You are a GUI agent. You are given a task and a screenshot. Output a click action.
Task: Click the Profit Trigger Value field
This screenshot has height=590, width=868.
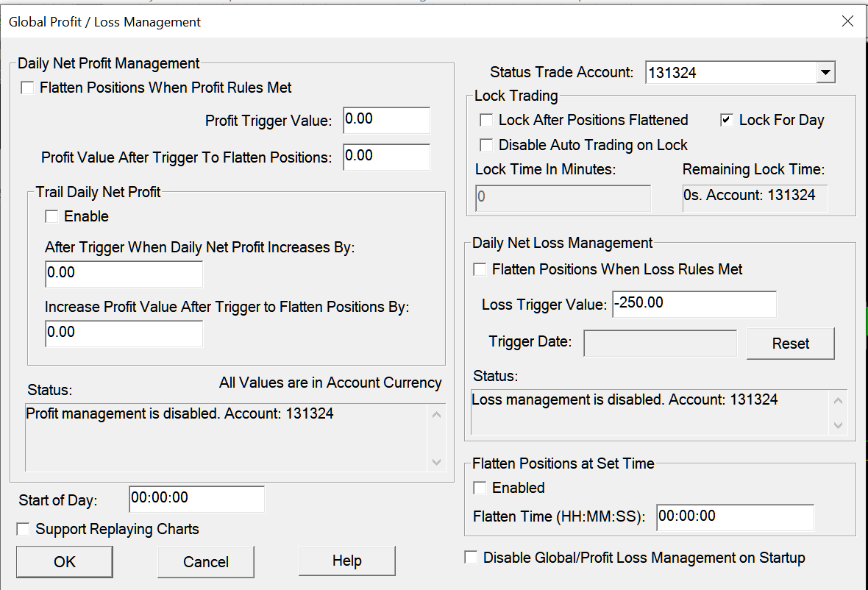386,120
